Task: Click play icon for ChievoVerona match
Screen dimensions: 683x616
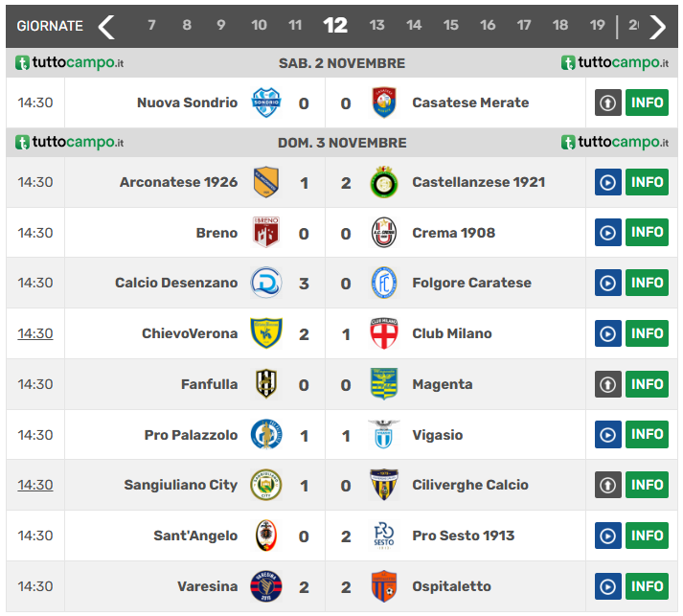Action: click(608, 333)
